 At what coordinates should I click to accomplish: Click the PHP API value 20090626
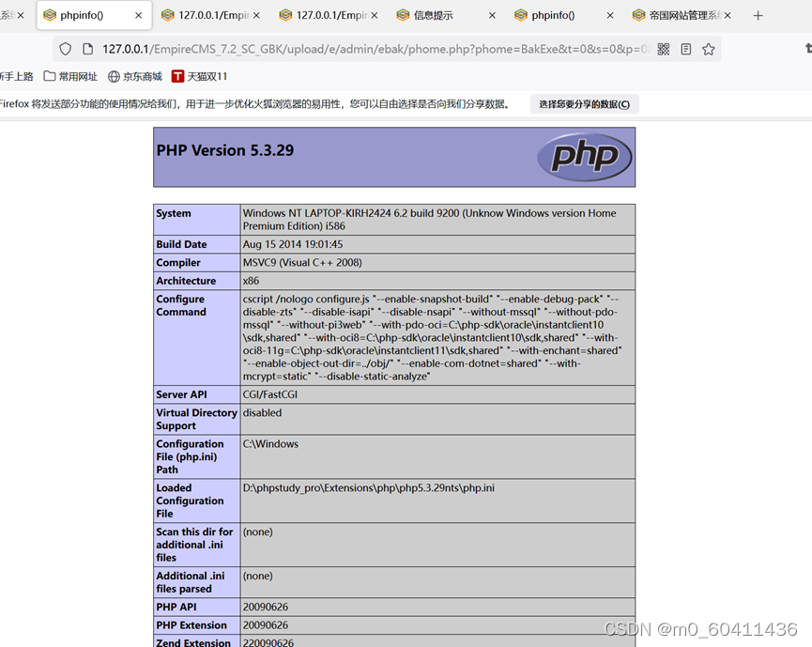[x=266, y=608]
